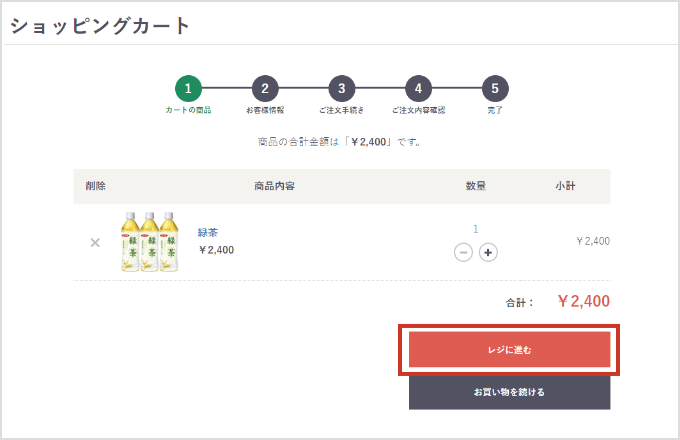Click the ショッピングカート page title

coord(100,26)
